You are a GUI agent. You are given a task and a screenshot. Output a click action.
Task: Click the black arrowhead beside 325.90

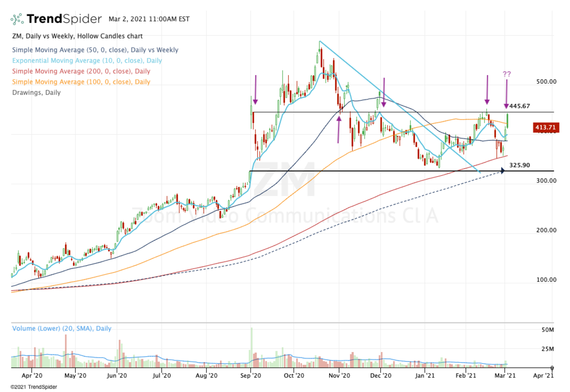[x=502, y=171]
